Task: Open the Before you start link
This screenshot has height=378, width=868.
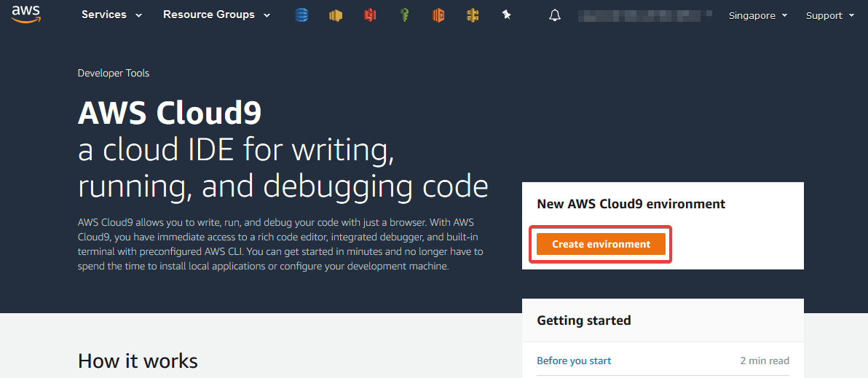Action: tap(574, 361)
